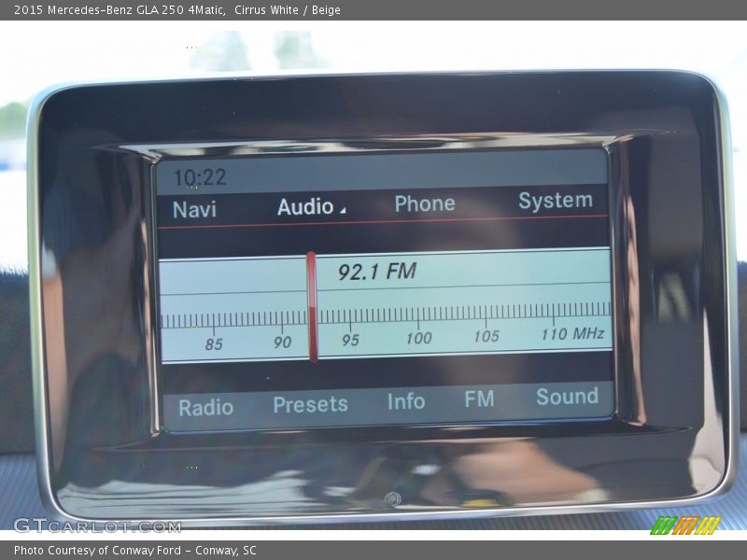Screen dimensions: 747x560
Task: Expand the Audio dropdown arrow
Action: [343, 210]
